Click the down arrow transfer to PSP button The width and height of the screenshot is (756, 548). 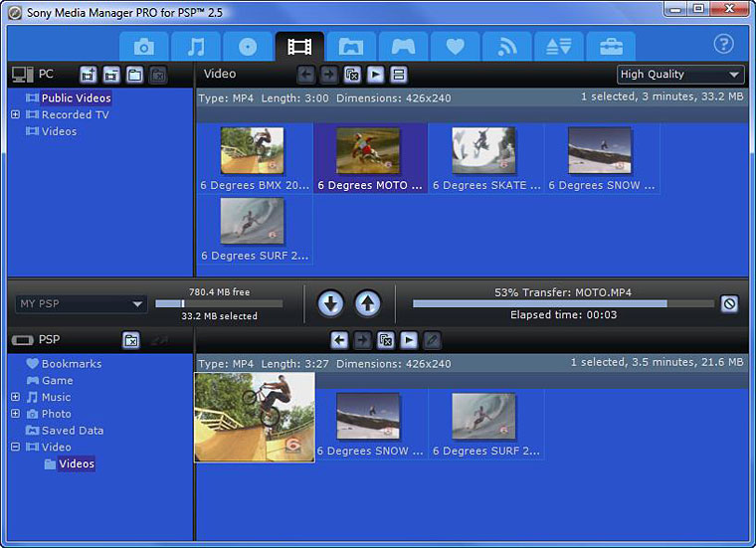(x=330, y=303)
